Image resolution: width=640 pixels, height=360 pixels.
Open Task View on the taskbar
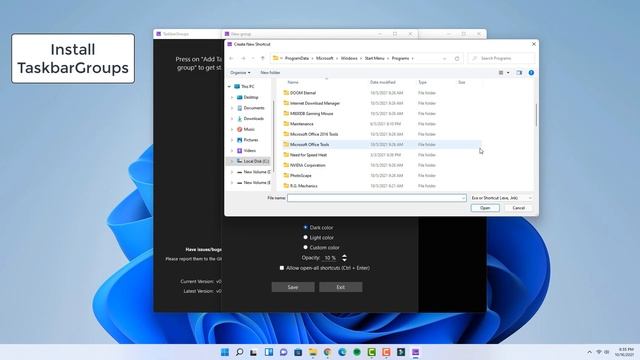(x=254, y=352)
